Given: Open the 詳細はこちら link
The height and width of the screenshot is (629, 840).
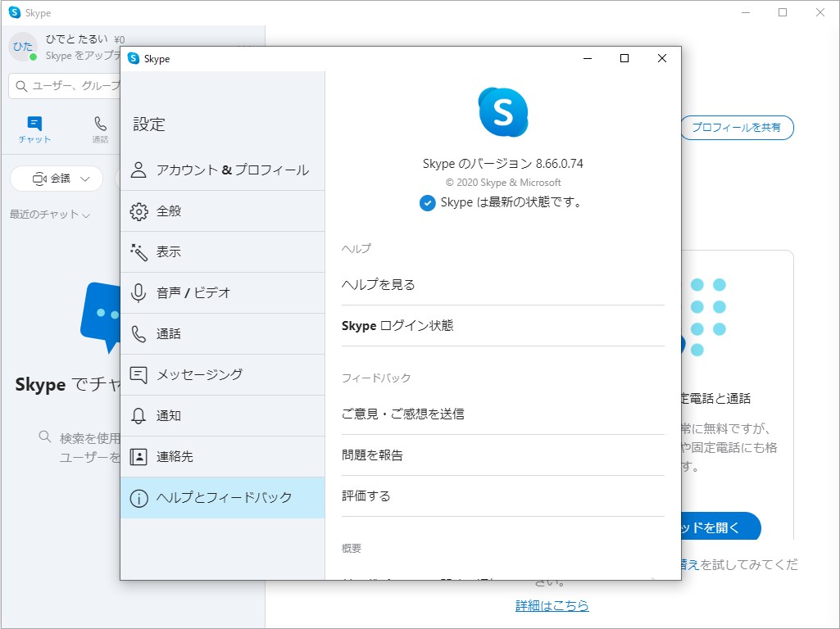Looking at the screenshot, I should (x=552, y=605).
